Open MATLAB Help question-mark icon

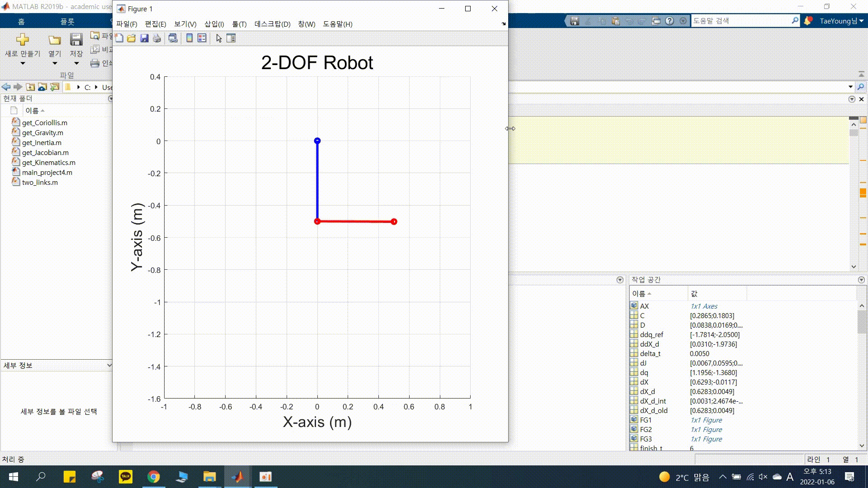point(670,21)
